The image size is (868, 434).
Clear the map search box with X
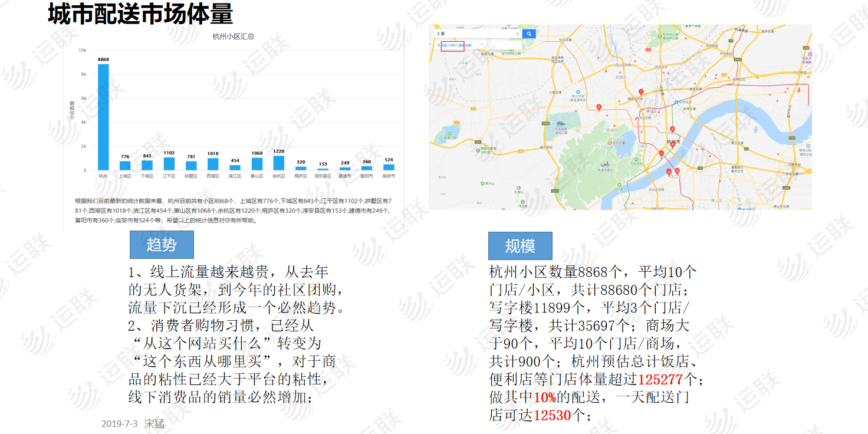tap(518, 34)
